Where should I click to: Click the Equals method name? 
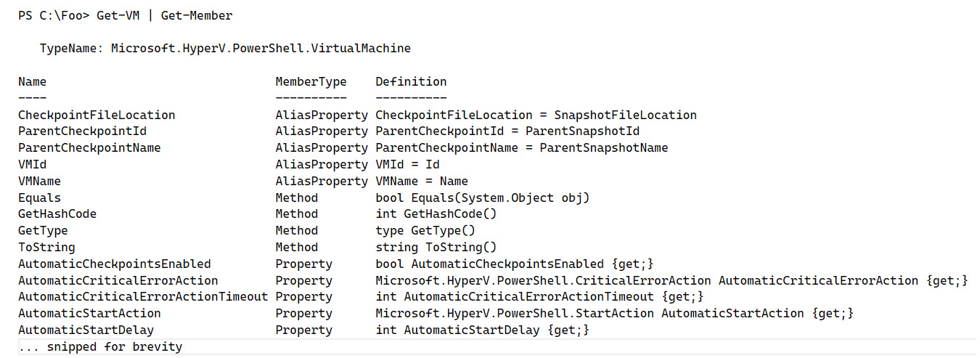point(39,198)
